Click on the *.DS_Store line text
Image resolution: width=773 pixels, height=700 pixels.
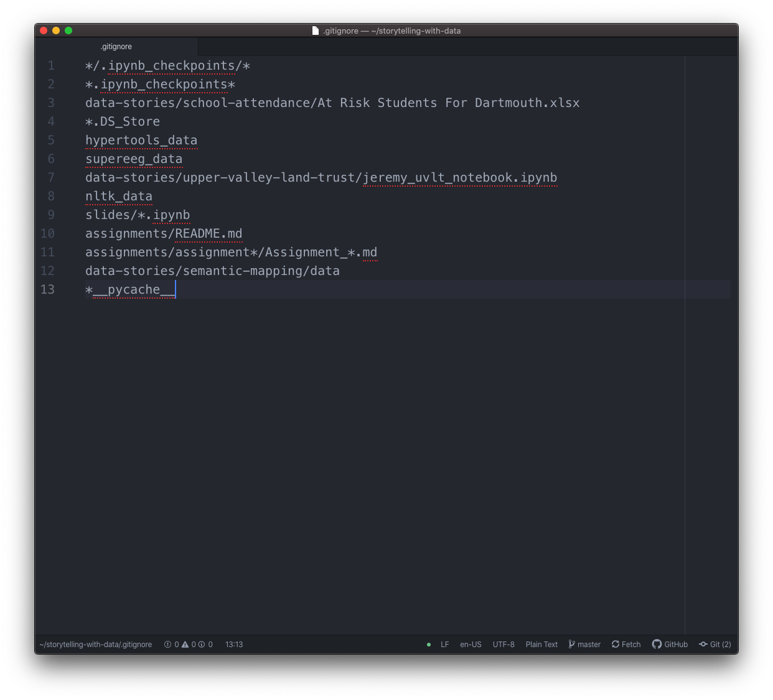[123, 121]
